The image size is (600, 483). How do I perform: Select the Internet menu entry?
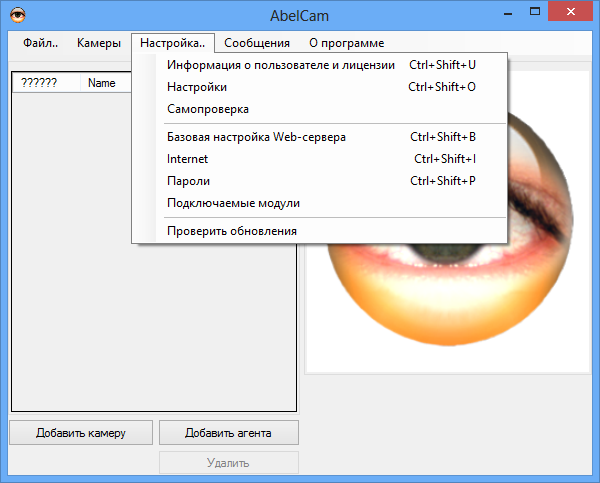coord(320,159)
